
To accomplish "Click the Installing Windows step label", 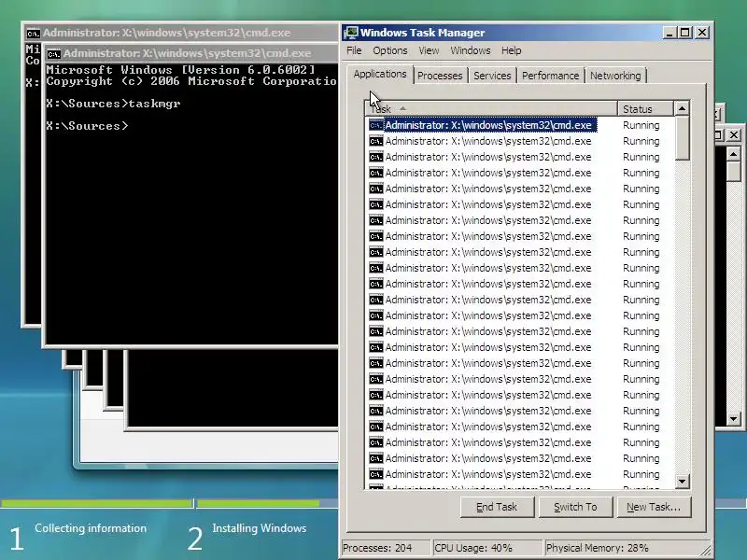I will (260, 528).
